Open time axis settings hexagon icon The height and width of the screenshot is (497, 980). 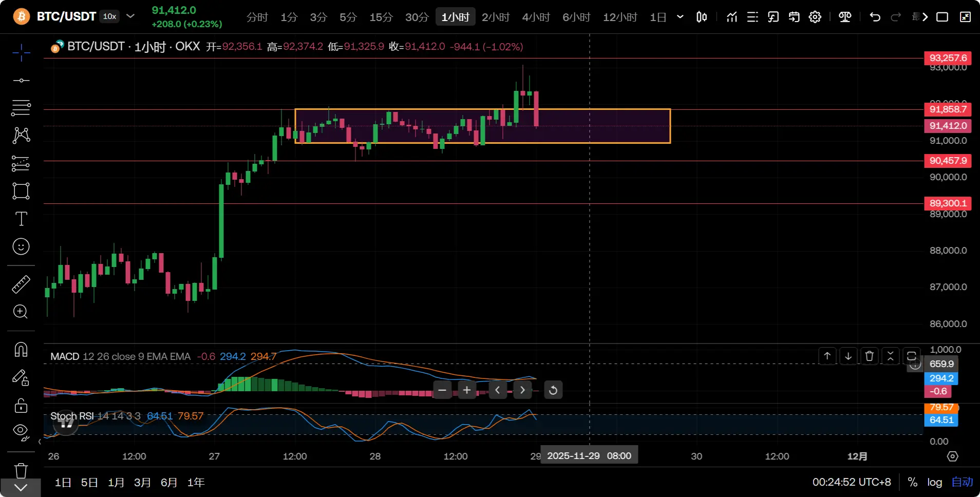coord(952,456)
